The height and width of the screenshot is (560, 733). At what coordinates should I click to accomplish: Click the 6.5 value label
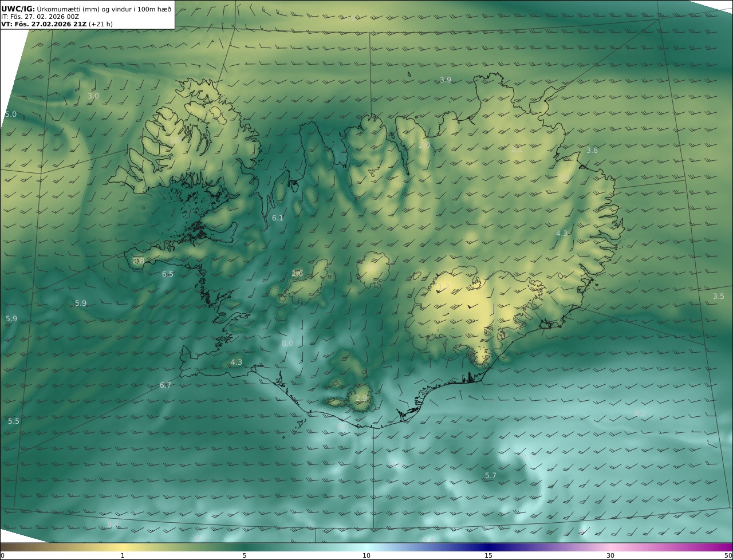pyautogui.click(x=167, y=274)
